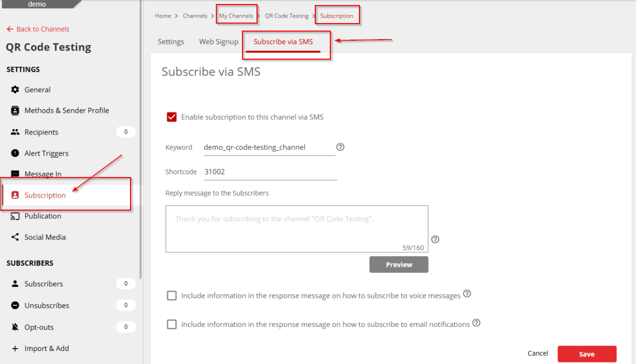Click the red Save button
The width and height of the screenshot is (636, 364).
[x=587, y=354]
